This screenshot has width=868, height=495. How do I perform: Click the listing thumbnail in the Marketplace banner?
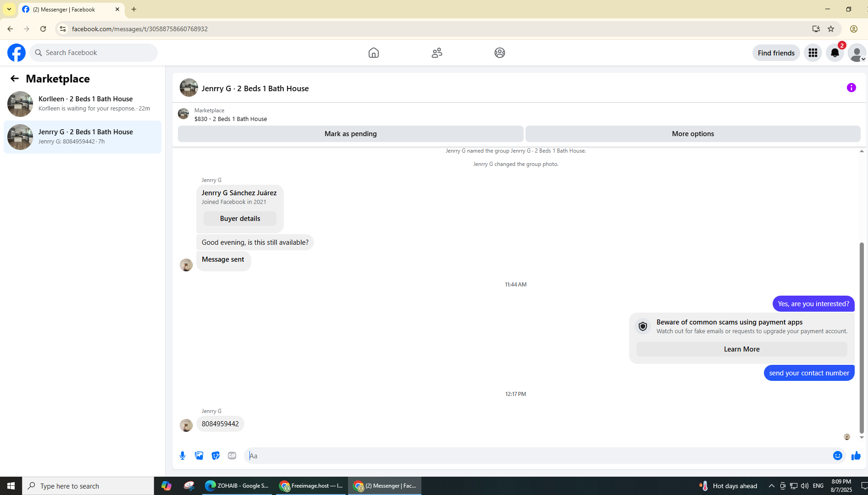click(x=183, y=114)
